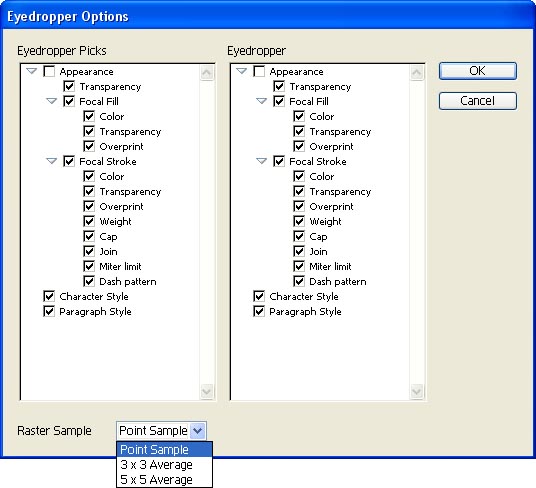
Task: Uncheck Cap in Eyedropper Picks
Action: pyautogui.click(x=89, y=236)
